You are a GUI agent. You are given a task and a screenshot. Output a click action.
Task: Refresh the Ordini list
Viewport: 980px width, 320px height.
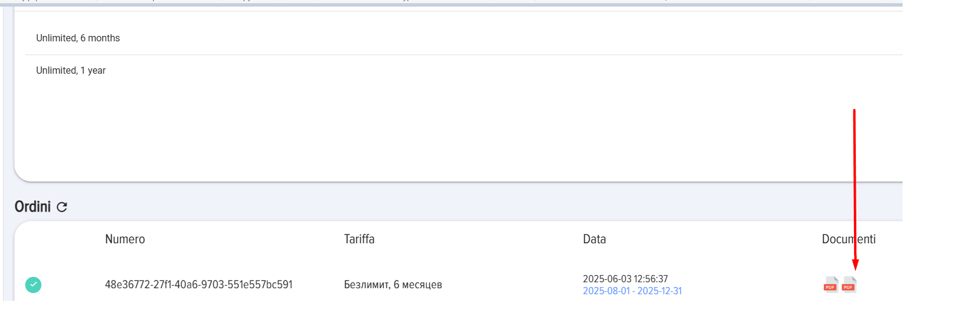pyautogui.click(x=62, y=207)
